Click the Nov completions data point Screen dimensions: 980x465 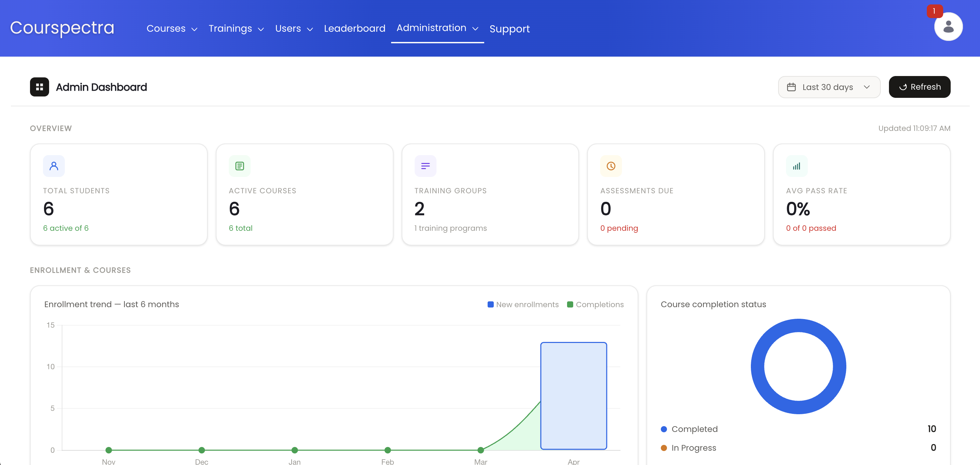coord(108,450)
